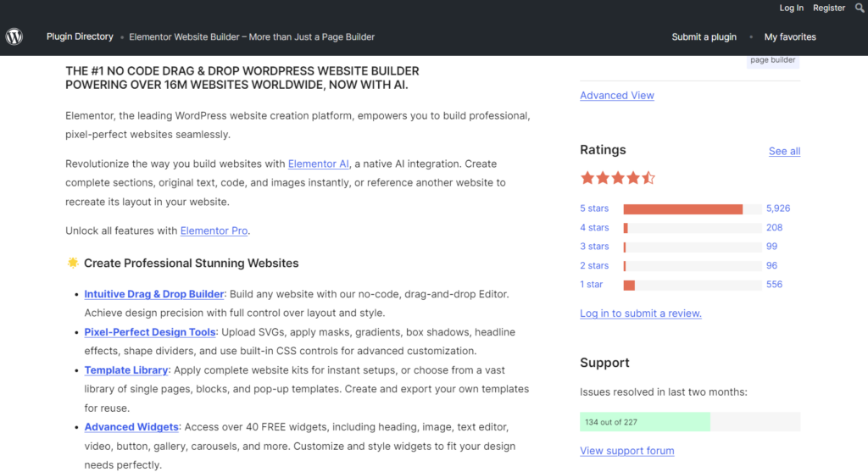Viewport: 868px width, 472px height.
Task: Click Log in to submit a review
Action: tap(641, 314)
